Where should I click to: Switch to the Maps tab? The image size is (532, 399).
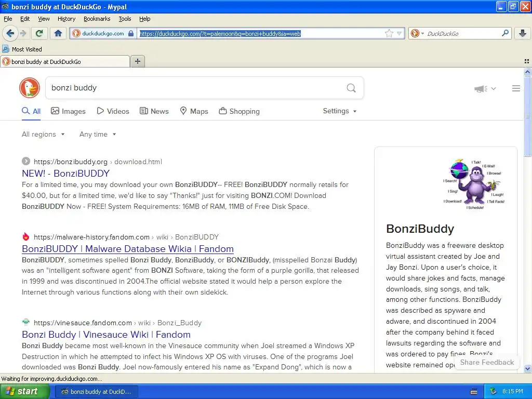[194, 111]
